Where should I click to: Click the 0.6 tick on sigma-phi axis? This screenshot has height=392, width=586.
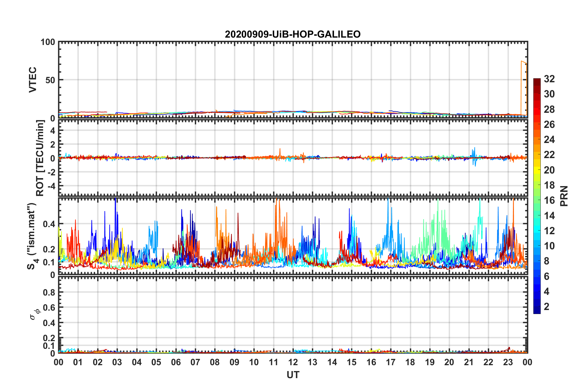coord(49,308)
